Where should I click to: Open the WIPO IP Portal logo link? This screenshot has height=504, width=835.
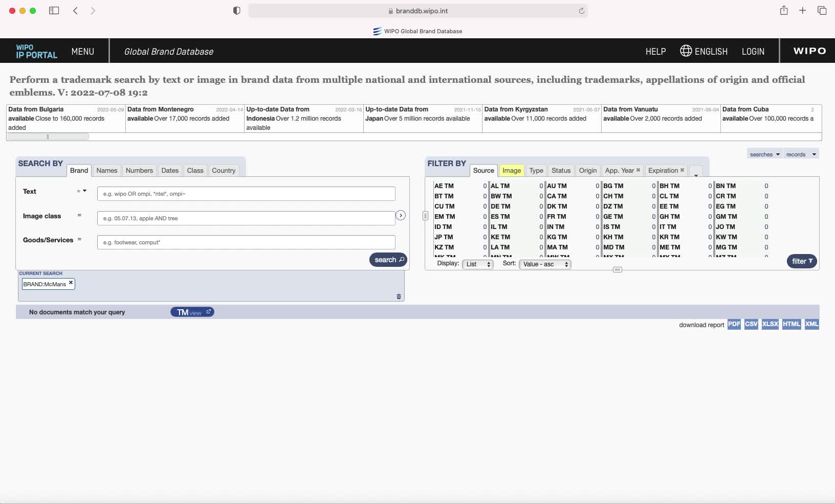tap(36, 51)
